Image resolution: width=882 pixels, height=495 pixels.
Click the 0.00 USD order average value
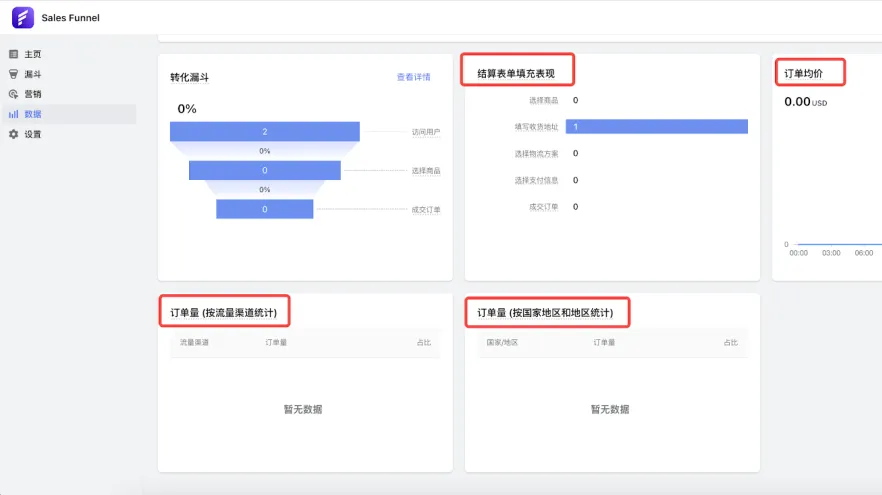coord(806,102)
